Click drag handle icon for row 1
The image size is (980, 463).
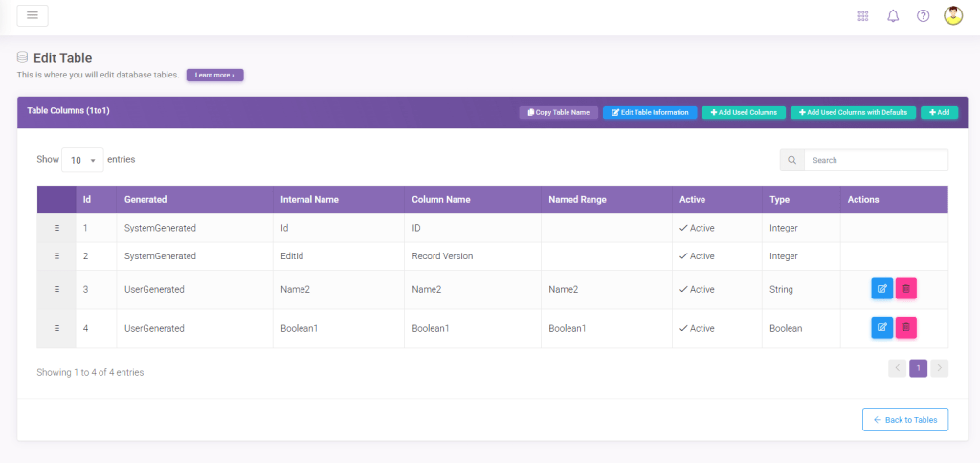click(56, 228)
